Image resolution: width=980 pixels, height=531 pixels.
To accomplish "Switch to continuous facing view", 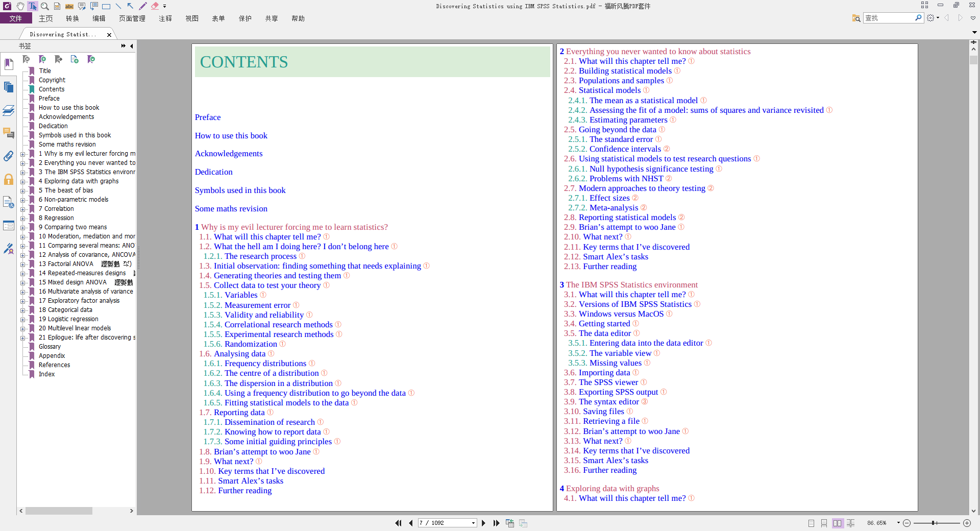I will click(x=851, y=523).
